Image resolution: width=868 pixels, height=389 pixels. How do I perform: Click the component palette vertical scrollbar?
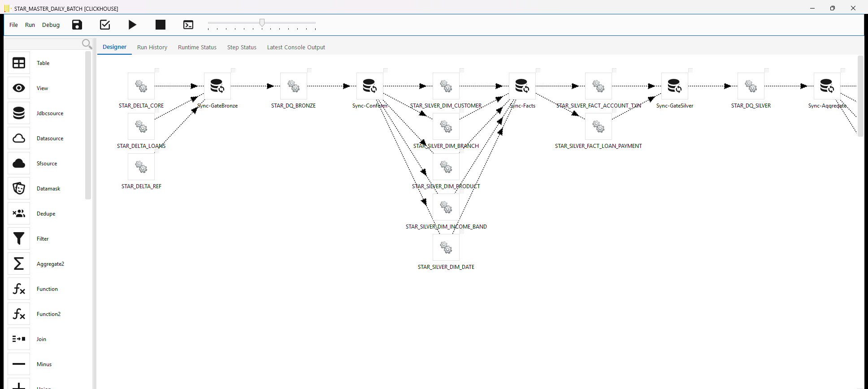(88, 125)
